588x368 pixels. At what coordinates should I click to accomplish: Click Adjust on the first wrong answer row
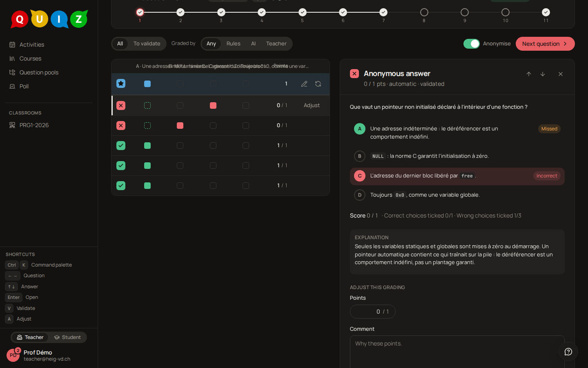tap(312, 105)
